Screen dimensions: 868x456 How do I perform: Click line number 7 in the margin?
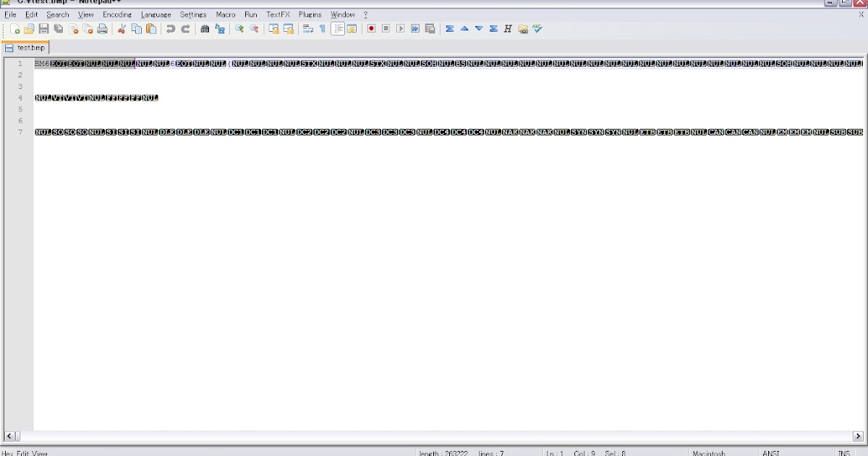click(x=20, y=132)
